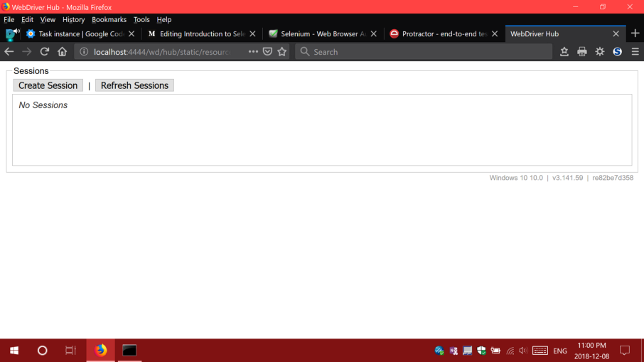Open the History menu
The image size is (644, 362).
pyautogui.click(x=73, y=20)
